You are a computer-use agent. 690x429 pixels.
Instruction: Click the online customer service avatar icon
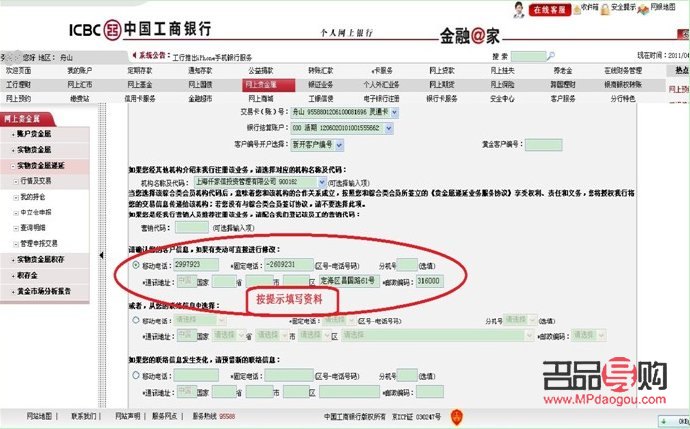519,9
